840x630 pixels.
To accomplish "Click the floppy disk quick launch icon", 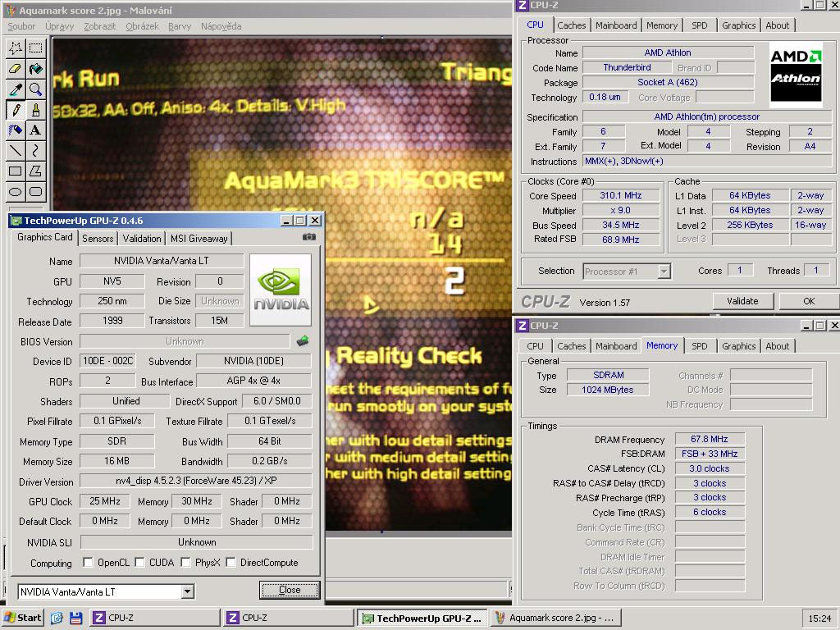I will [x=75, y=618].
